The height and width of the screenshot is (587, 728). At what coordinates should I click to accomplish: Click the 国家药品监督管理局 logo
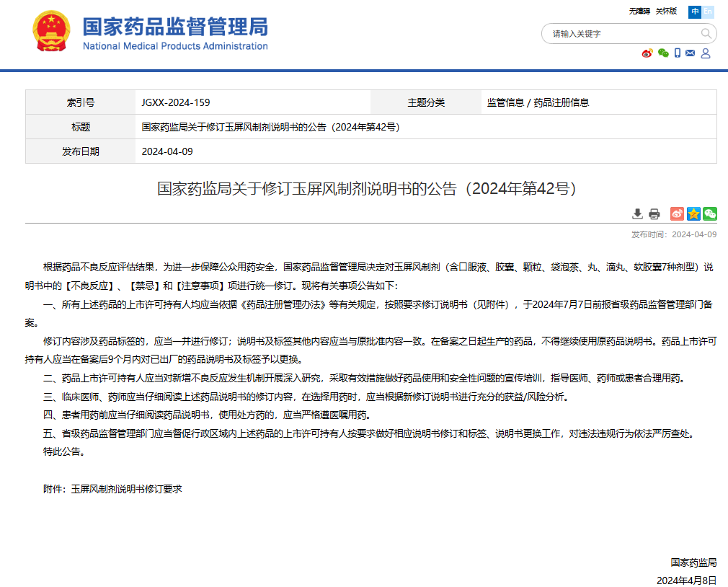click(x=52, y=31)
